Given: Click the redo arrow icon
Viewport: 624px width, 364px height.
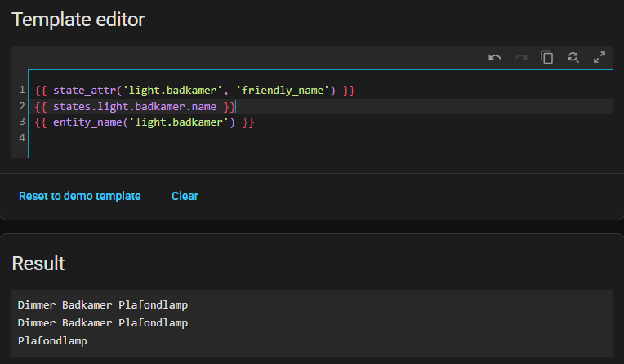Looking at the screenshot, I should pyautogui.click(x=521, y=57).
